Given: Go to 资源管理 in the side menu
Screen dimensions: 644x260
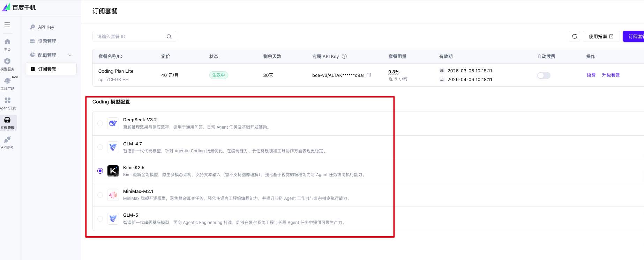Looking at the screenshot, I should tap(47, 41).
